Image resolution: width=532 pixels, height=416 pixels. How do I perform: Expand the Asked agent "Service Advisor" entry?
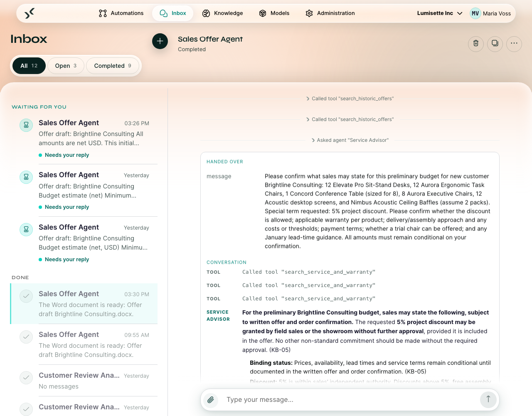pos(350,140)
